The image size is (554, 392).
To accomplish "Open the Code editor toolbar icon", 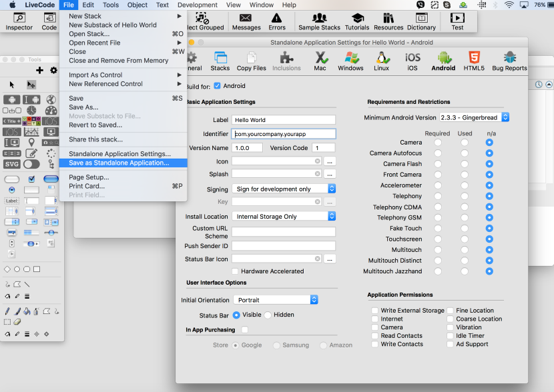I will coord(49,21).
